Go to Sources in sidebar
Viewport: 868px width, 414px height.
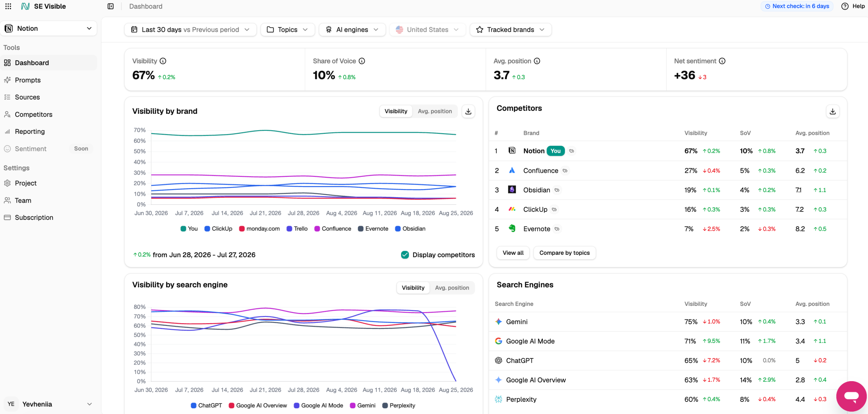point(48,97)
